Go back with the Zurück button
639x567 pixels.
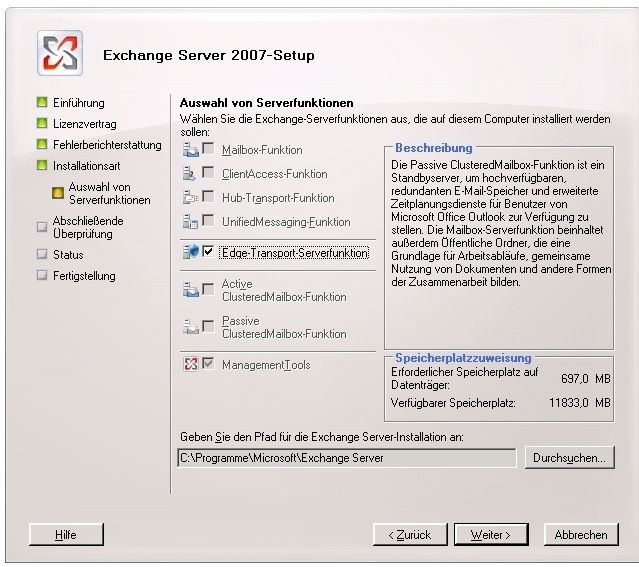(410, 534)
